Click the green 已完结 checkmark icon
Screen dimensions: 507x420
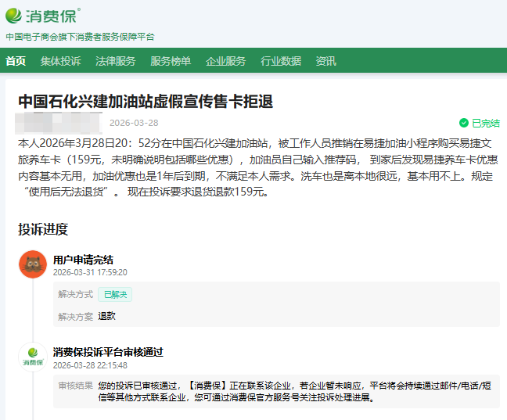tap(463, 123)
